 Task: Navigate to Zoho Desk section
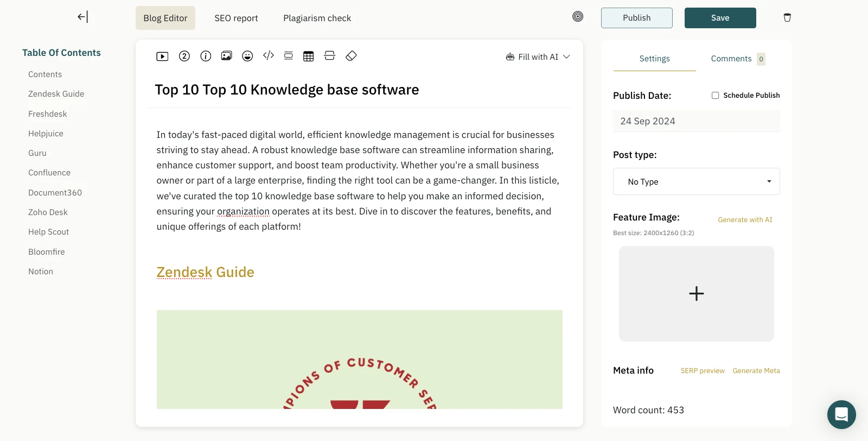click(48, 212)
